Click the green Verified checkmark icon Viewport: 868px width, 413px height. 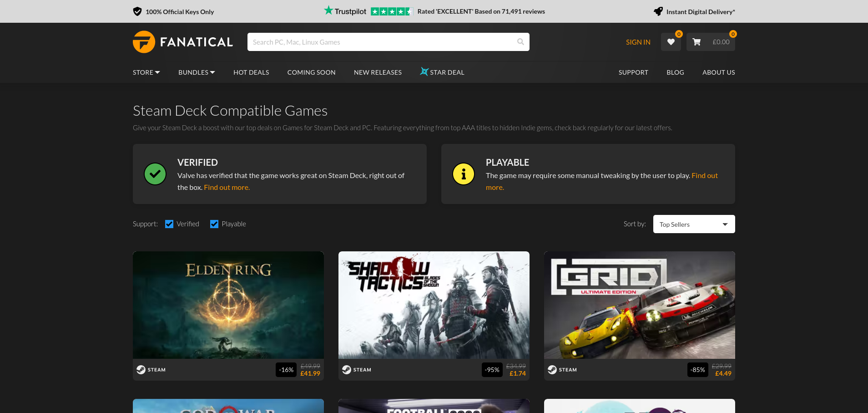coord(155,174)
